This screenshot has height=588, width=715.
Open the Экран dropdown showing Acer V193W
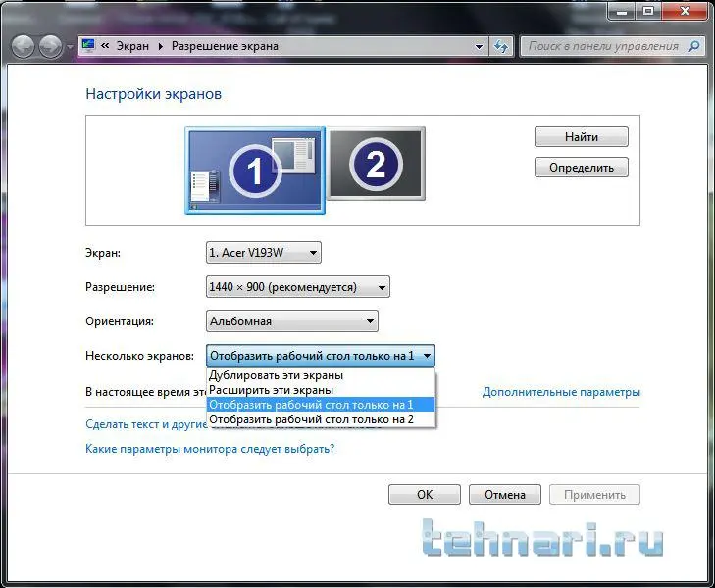click(x=264, y=252)
